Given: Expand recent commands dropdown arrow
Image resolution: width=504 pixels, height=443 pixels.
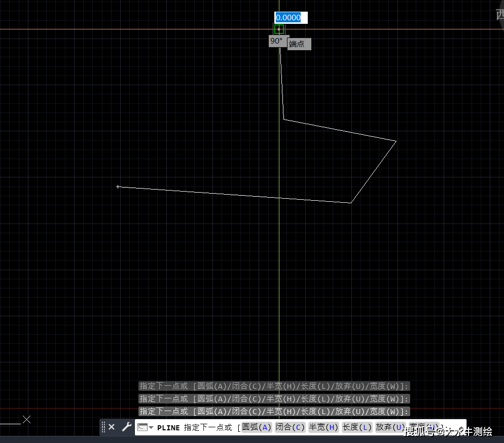Looking at the screenshot, I should [x=151, y=427].
